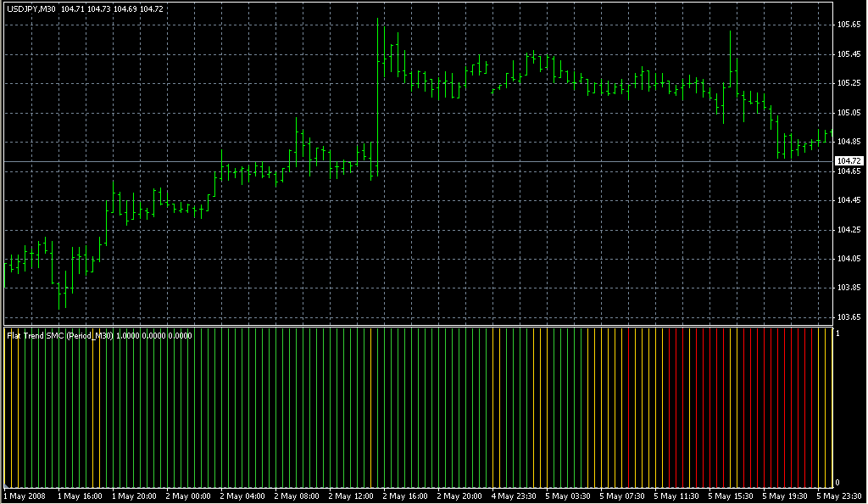Image resolution: width=868 pixels, height=504 pixels.
Task: Click the 2 May 08:00 time label
Action: (x=298, y=495)
